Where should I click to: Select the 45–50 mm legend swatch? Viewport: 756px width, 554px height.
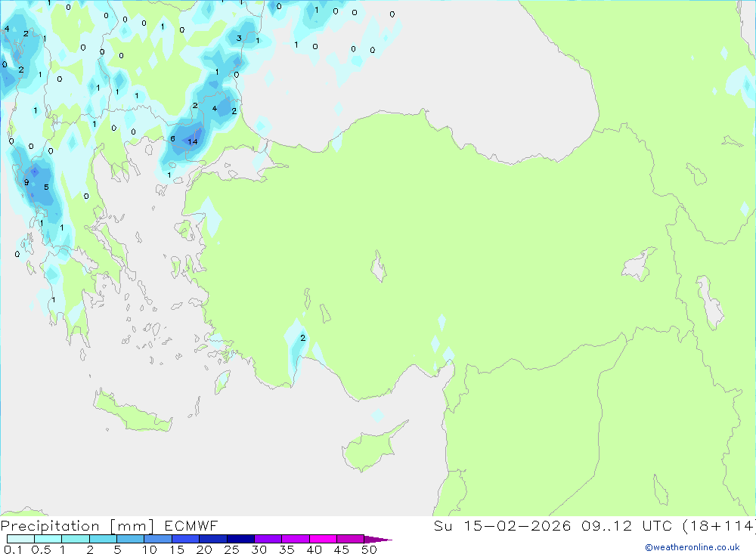pyautogui.click(x=350, y=539)
